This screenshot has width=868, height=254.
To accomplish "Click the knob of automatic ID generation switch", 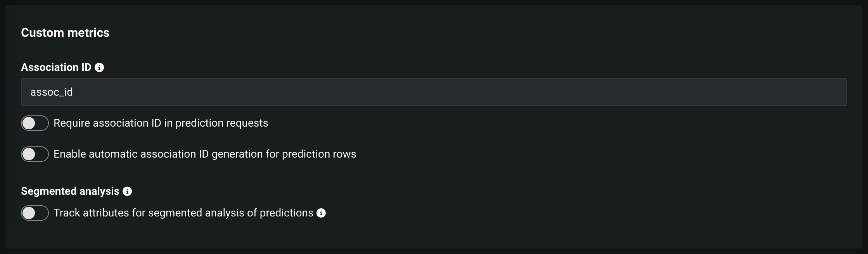I will pos(29,154).
